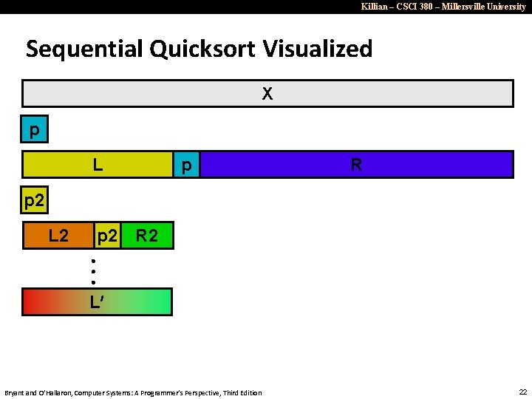Click header text 'Killian – CSCI 380 – Millersville University'
Image resolution: width=532 pixels, height=399 pixels.
click(x=443, y=7)
